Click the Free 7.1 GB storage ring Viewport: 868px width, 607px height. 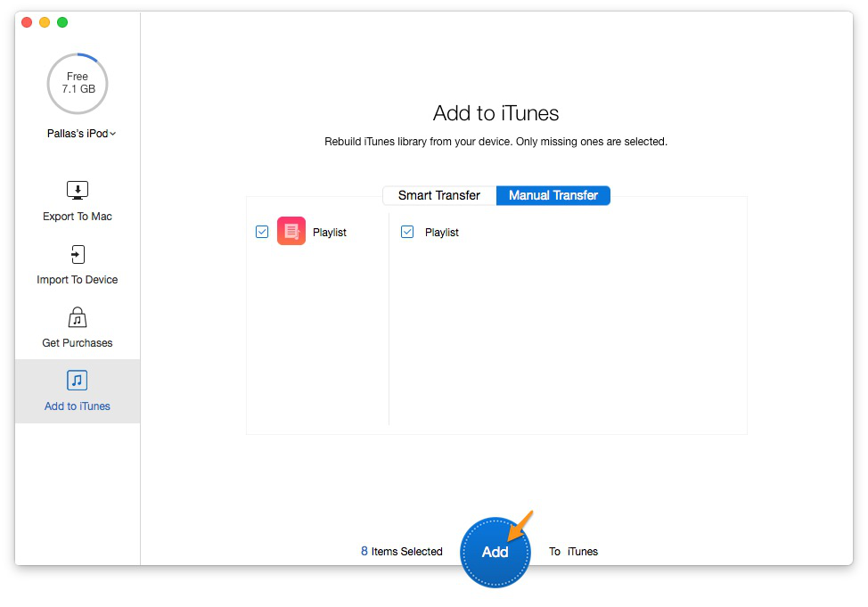pos(78,84)
